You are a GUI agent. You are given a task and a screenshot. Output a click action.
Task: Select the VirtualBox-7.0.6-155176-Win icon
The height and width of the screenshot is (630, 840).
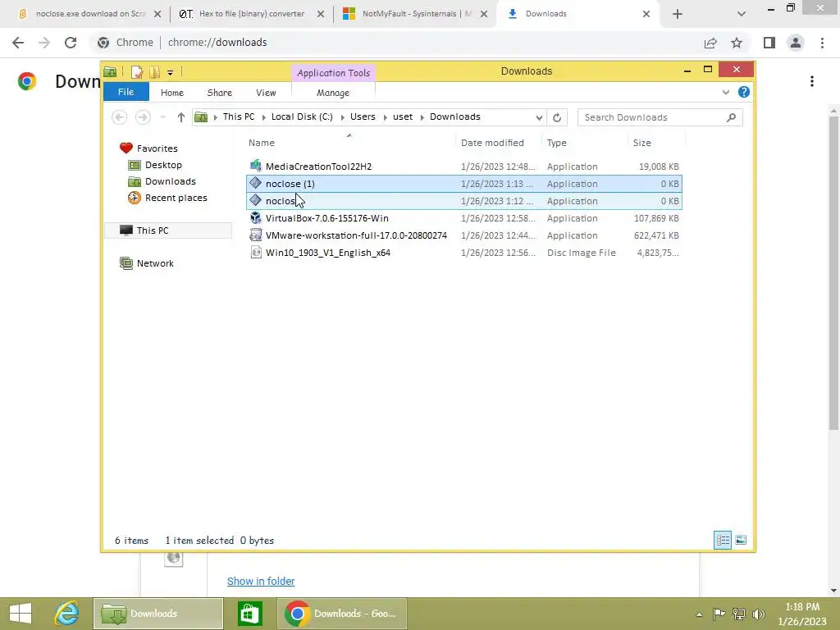[x=256, y=218]
